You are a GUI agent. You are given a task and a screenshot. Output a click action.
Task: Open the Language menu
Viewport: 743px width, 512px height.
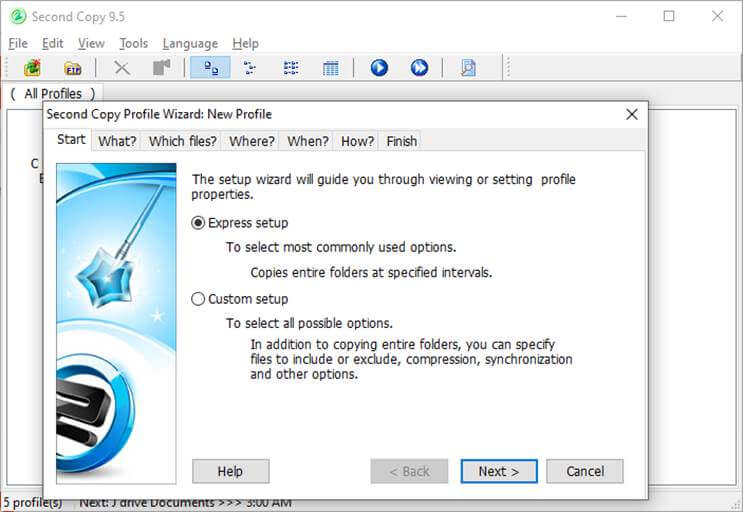point(190,44)
